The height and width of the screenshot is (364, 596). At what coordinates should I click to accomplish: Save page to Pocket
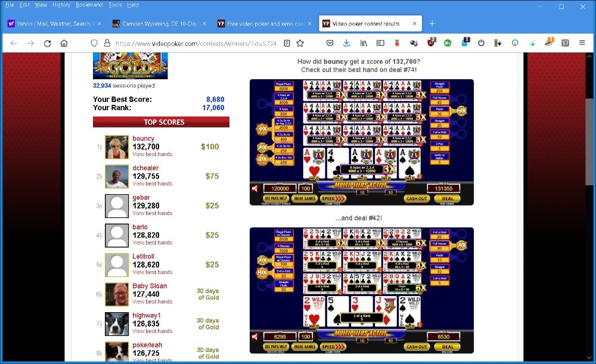click(x=330, y=43)
